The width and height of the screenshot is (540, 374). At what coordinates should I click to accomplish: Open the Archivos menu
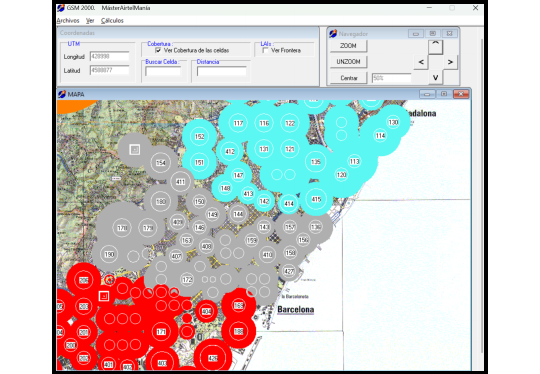[x=68, y=21]
